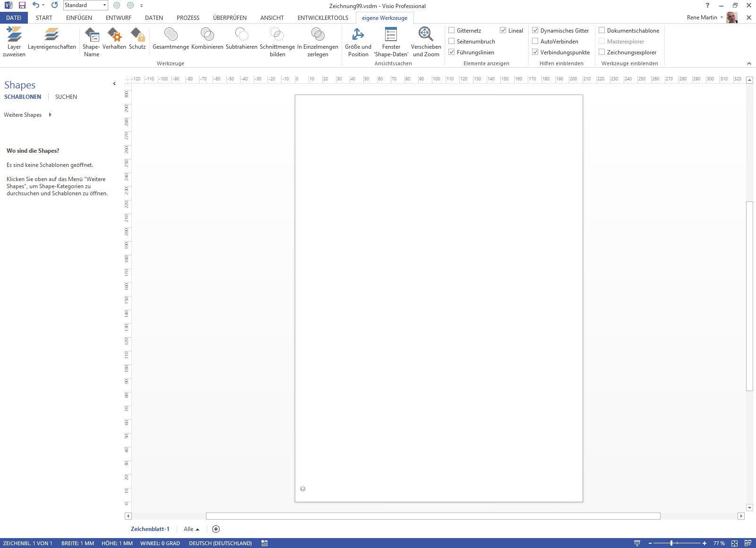Switch to the START ribbon tab
This screenshot has height=548, width=756.
[44, 17]
